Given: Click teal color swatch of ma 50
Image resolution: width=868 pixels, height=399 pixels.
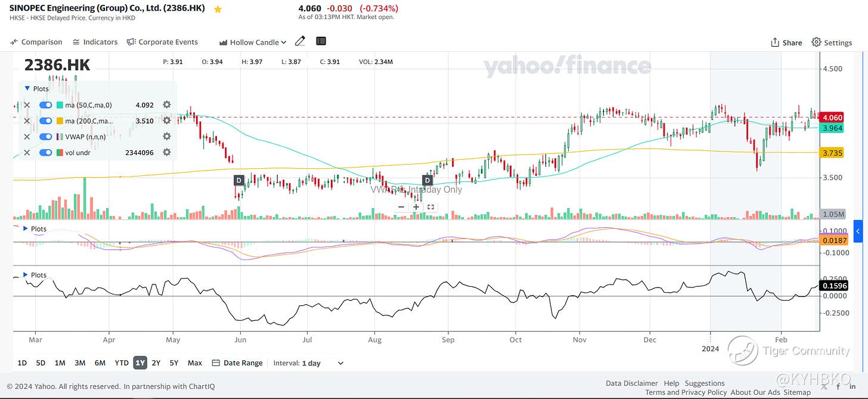Looking at the screenshot, I should (60, 105).
